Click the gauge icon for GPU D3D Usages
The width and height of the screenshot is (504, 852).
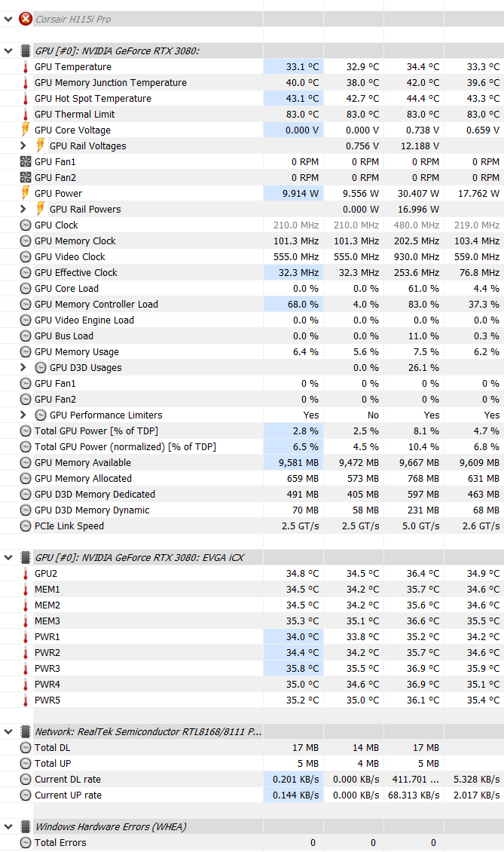(41, 367)
